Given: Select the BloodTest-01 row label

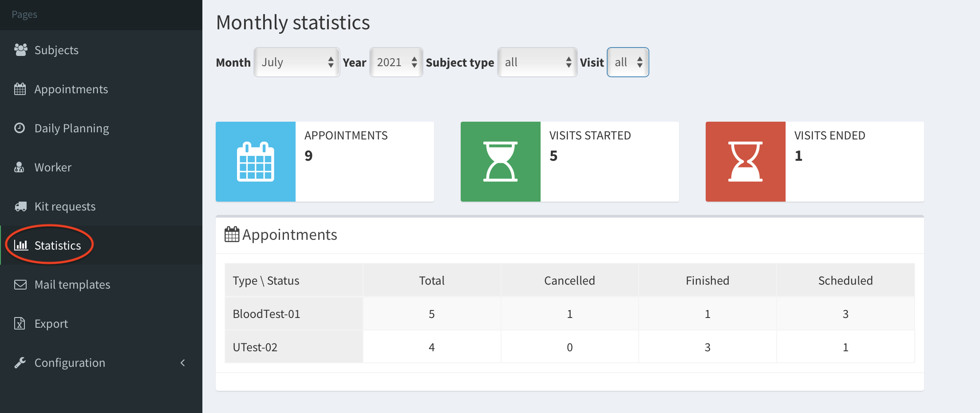Looking at the screenshot, I should (266, 314).
